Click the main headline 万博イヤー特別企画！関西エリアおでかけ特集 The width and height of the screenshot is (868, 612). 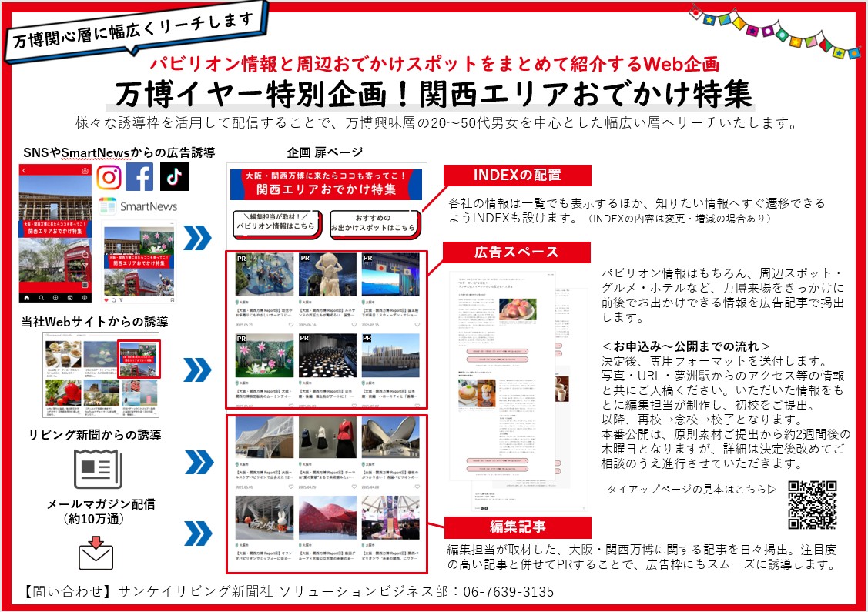tap(434, 93)
